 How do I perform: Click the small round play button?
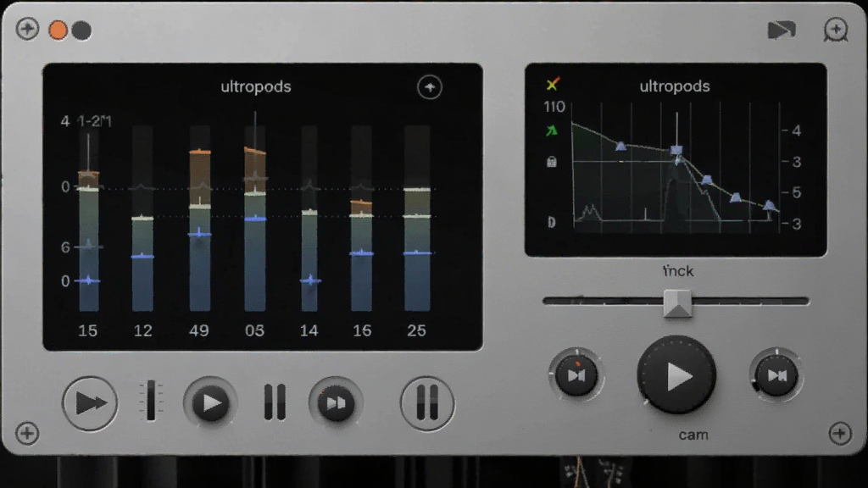pyautogui.click(x=210, y=402)
